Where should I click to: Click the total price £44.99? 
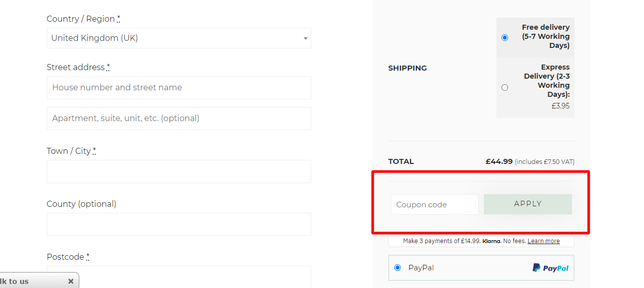pyautogui.click(x=499, y=161)
